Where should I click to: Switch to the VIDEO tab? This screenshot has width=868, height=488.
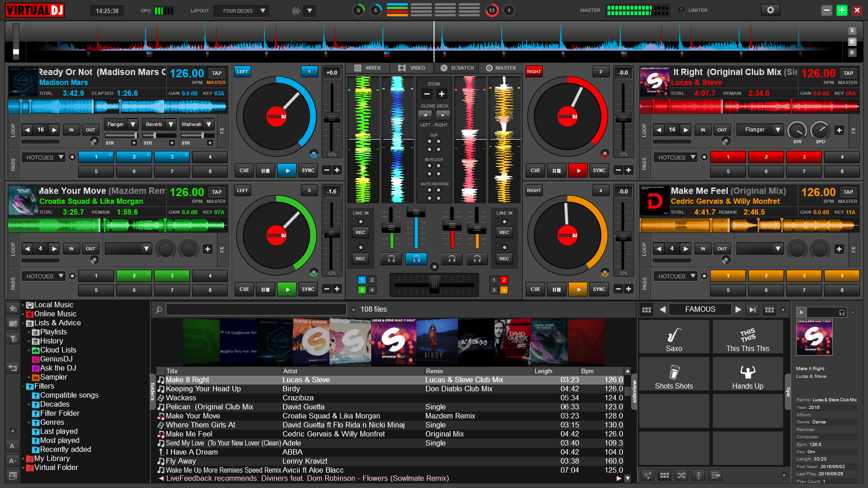tap(412, 68)
